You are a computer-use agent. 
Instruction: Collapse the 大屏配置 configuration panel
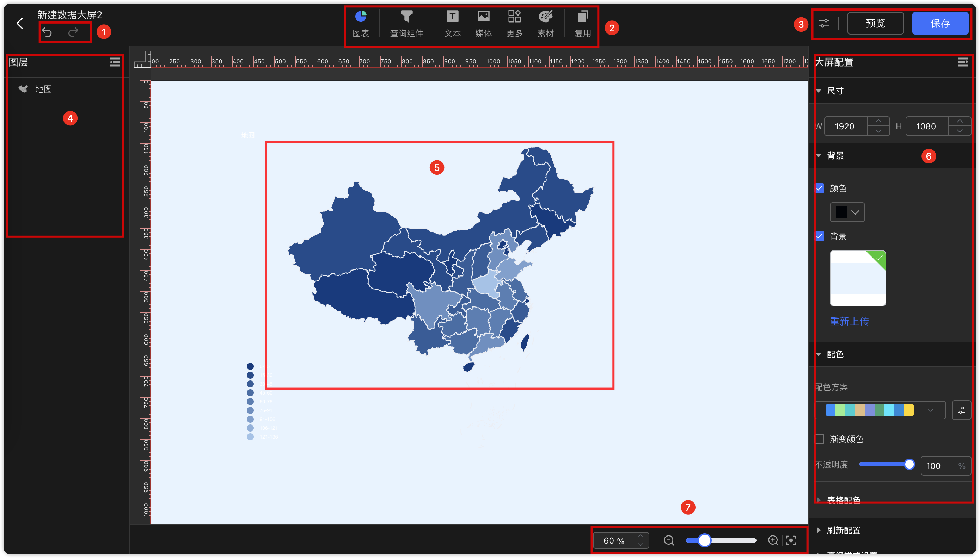point(963,62)
